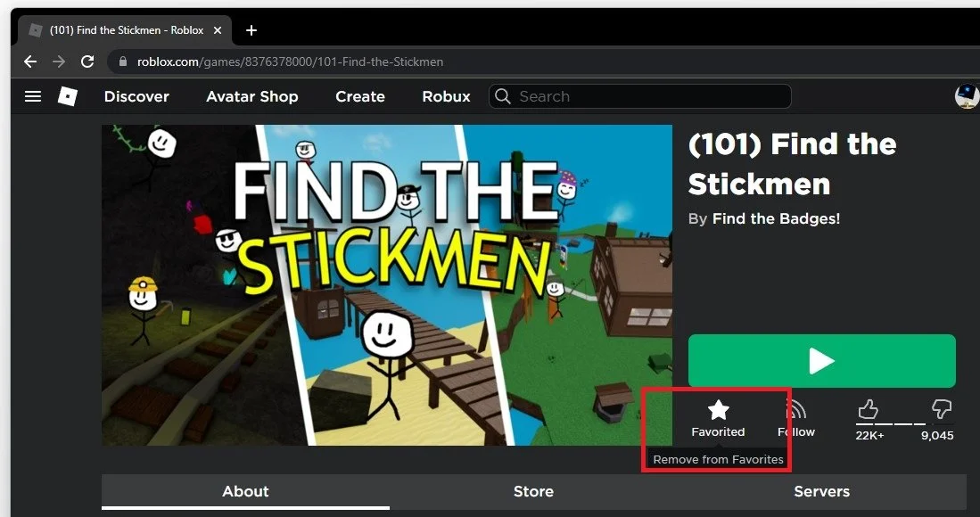Open the user avatar profile icon
Image resolution: width=980 pixels, height=517 pixels.
968,96
